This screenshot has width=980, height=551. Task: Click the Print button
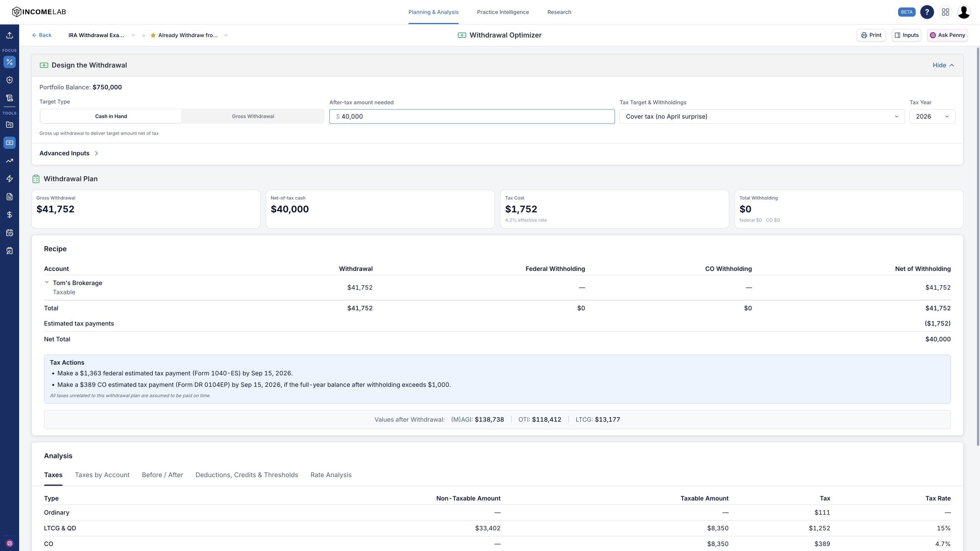coord(871,35)
